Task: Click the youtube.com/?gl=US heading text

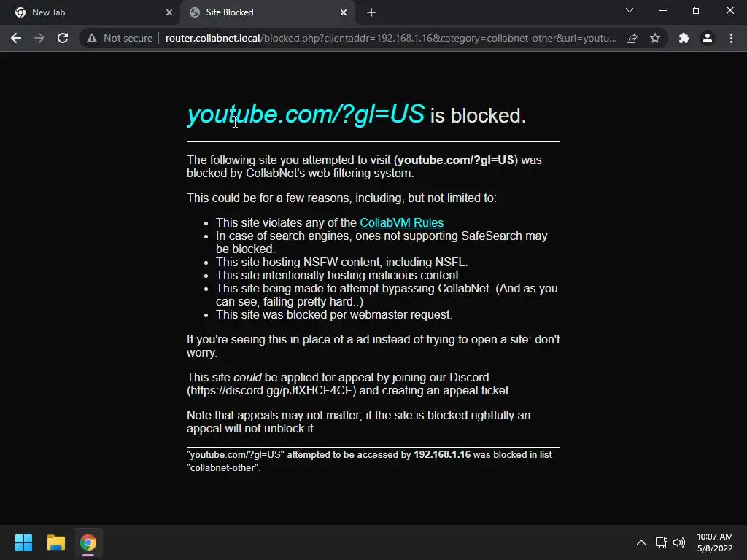Action: click(x=306, y=114)
